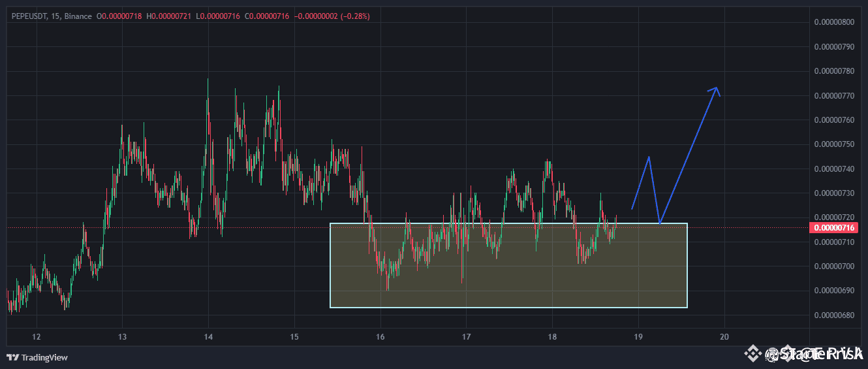Click price axis label 0.00000760

tap(833, 120)
